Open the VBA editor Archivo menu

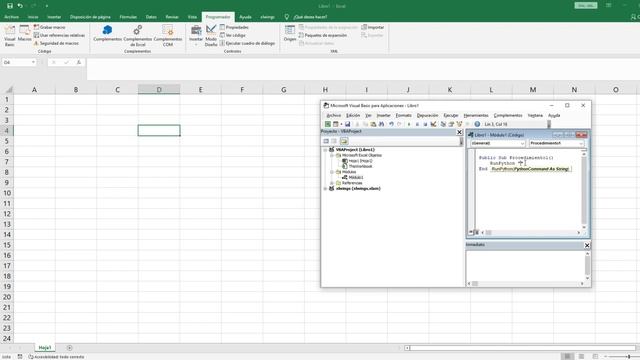333,116
